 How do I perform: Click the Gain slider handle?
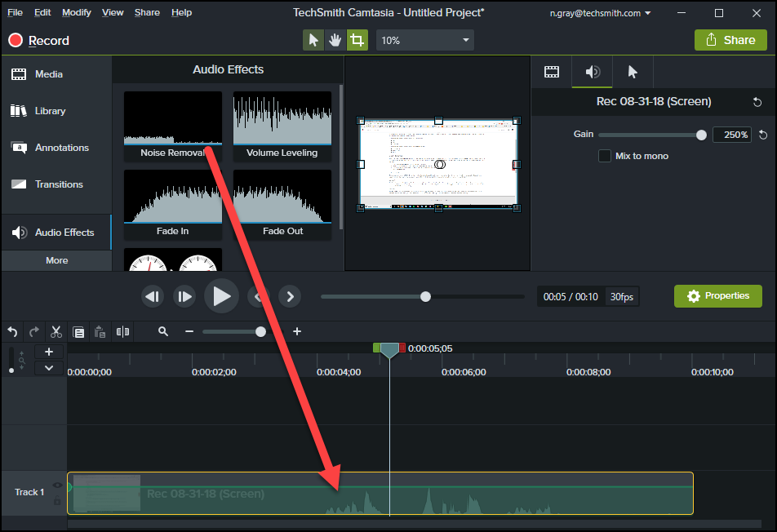[701, 135]
